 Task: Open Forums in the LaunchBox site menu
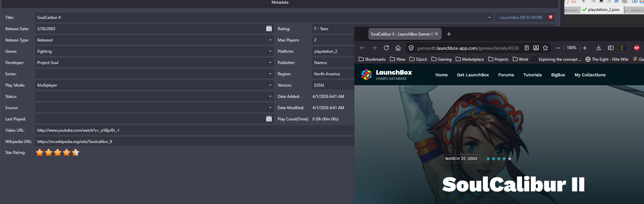point(506,75)
